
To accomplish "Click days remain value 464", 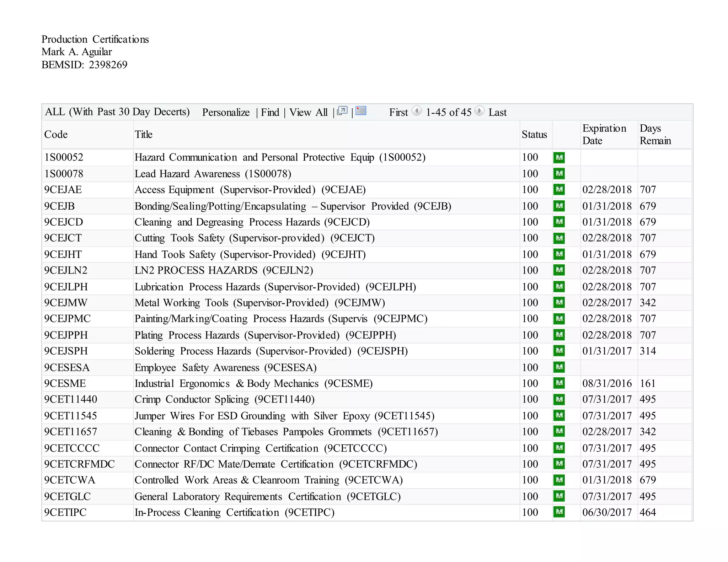I will [x=648, y=512].
